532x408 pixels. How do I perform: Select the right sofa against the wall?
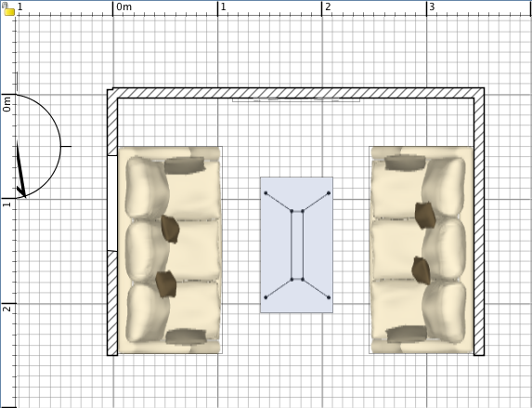tap(422, 250)
